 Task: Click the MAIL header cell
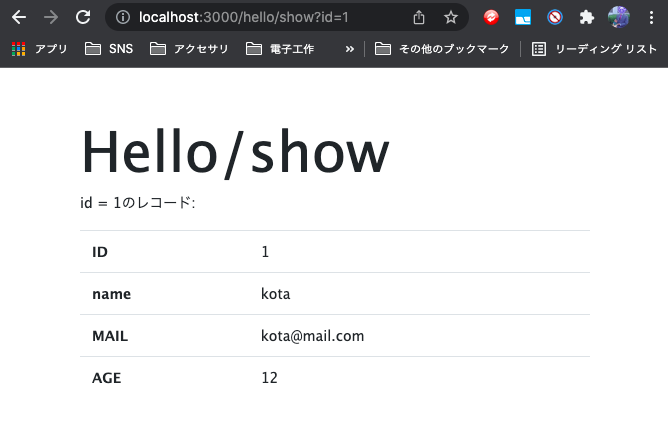[164, 336]
